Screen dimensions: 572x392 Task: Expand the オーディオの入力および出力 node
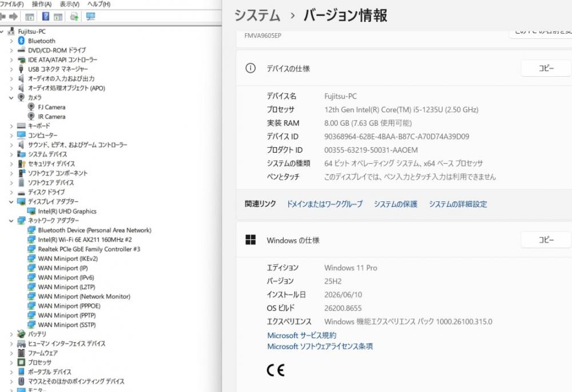11,78
